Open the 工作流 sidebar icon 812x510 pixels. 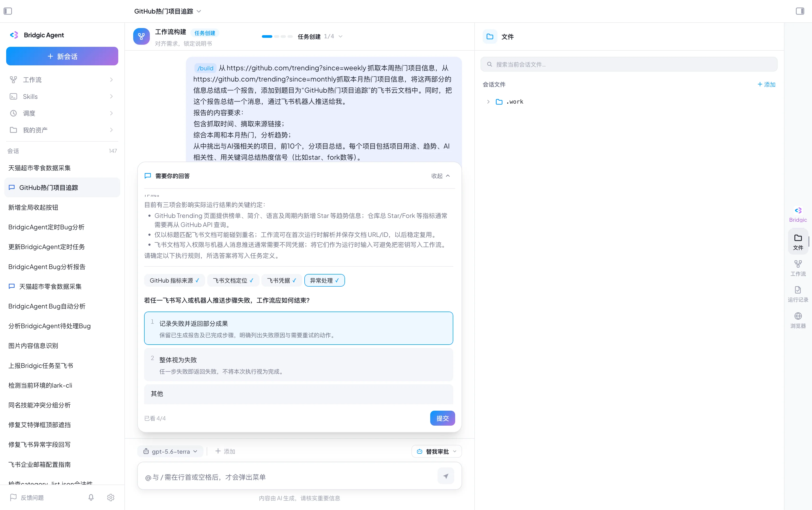pyautogui.click(x=13, y=80)
